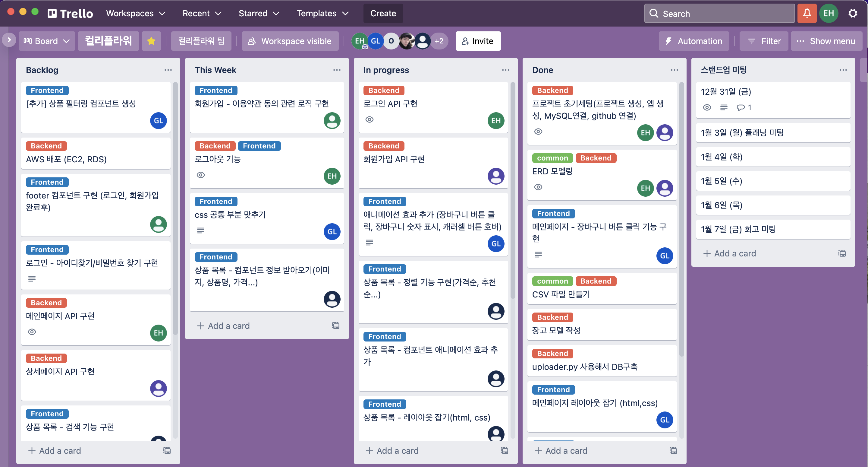This screenshot has width=868, height=467.
Task: Open the Backlog list actions menu
Action: (x=168, y=70)
